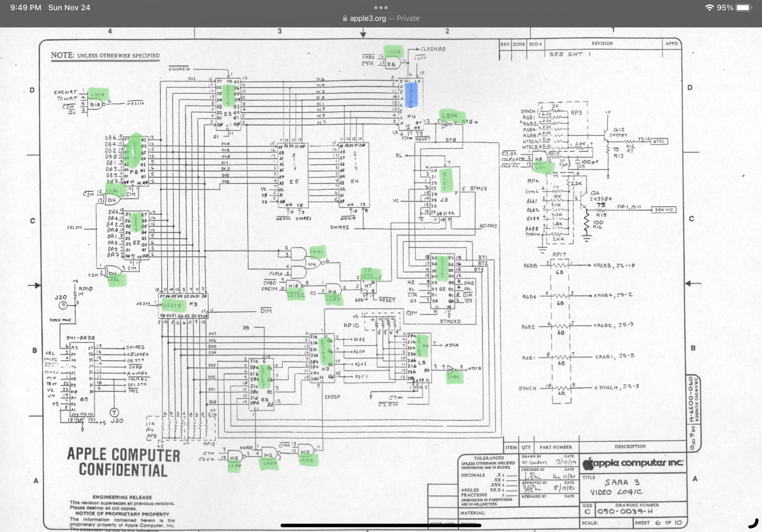Tap the three-dot multitasking menu at top

click(x=381, y=7)
